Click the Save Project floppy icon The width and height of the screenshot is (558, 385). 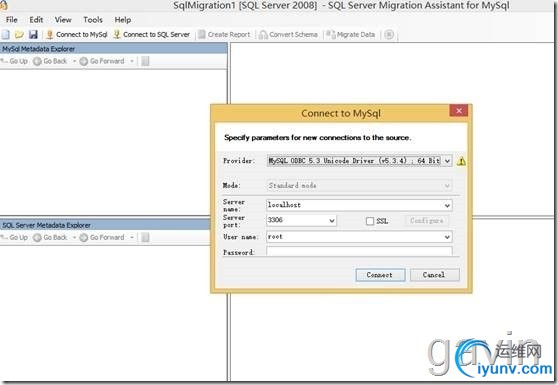(x=33, y=35)
